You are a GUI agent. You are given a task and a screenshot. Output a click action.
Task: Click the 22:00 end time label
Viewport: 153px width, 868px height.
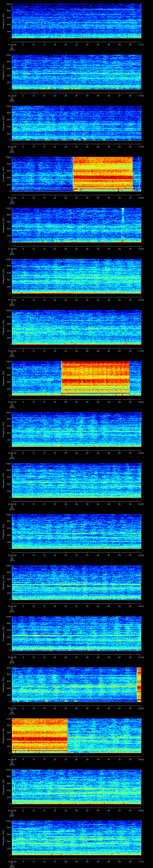click(141, 402)
